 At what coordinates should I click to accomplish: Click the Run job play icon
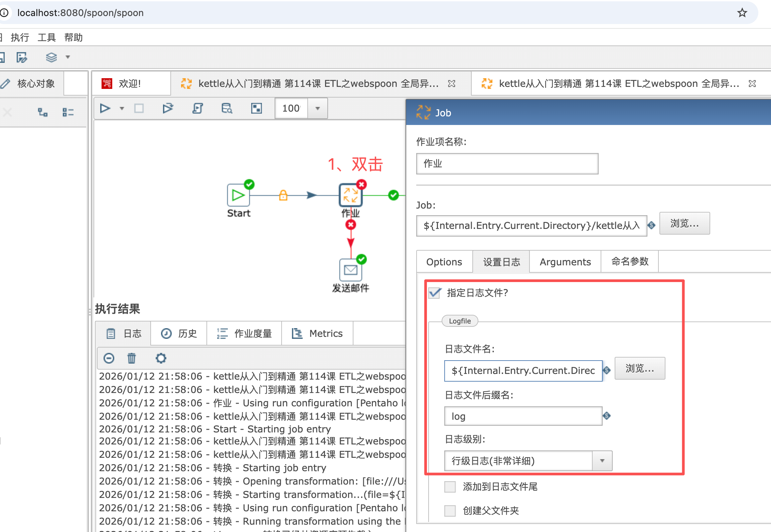[105, 108]
